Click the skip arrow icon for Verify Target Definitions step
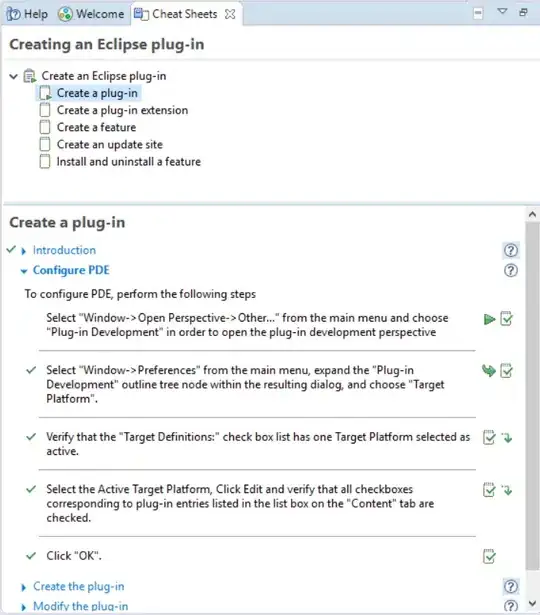 point(507,437)
